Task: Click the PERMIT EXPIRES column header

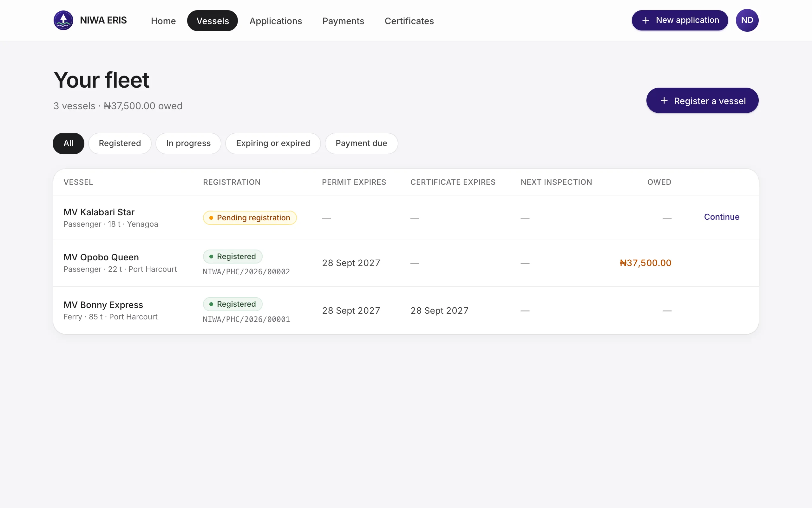Action: tap(354, 182)
